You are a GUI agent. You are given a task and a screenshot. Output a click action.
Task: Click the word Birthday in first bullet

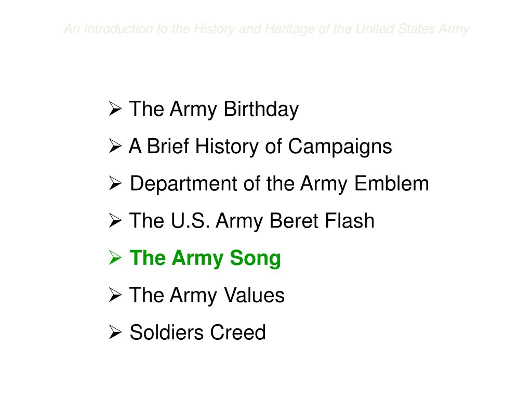(x=261, y=109)
